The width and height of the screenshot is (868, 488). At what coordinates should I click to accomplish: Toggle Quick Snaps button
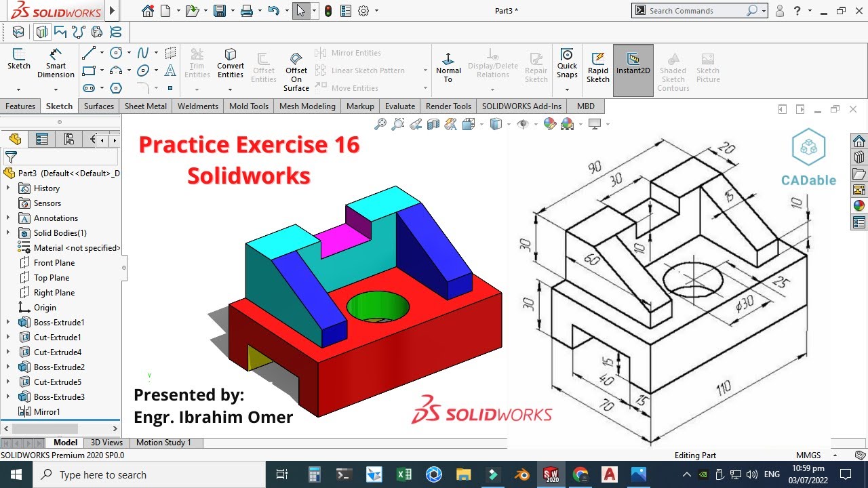coord(567,64)
